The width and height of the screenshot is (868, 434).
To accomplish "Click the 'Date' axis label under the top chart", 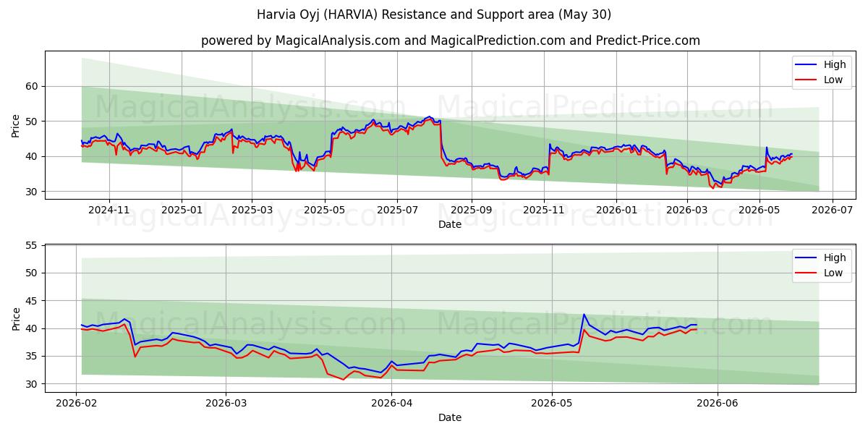I will tap(450, 224).
